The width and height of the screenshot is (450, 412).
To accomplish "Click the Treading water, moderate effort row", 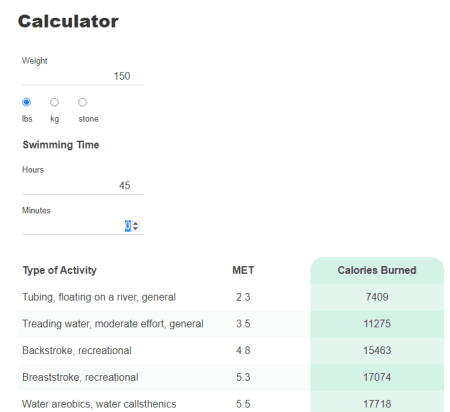I will click(x=231, y=324).
